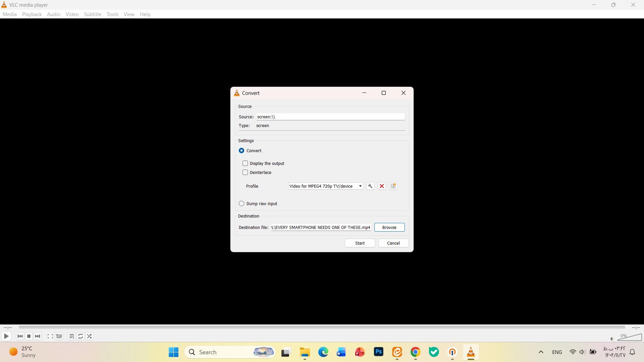Close the Convert dialog with X
Viewport: 644px width, 362px height.
404,93
